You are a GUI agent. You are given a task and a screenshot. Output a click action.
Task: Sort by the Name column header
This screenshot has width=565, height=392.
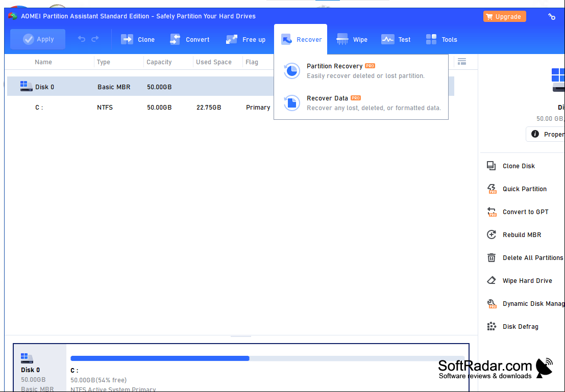tap(43, 62)
